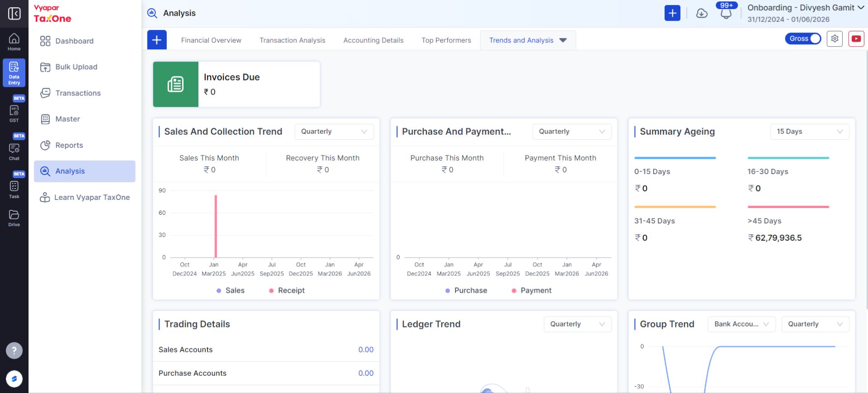The width and height of the screenshot is (868, 393).
Task: Open the Home section in the left rail
Action: pos(14,42)
